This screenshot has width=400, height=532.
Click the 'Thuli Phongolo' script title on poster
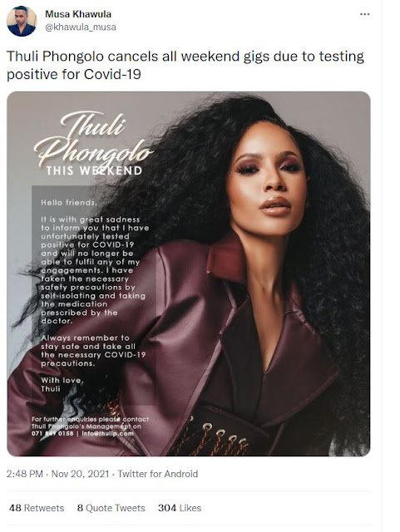coord(93,139)
